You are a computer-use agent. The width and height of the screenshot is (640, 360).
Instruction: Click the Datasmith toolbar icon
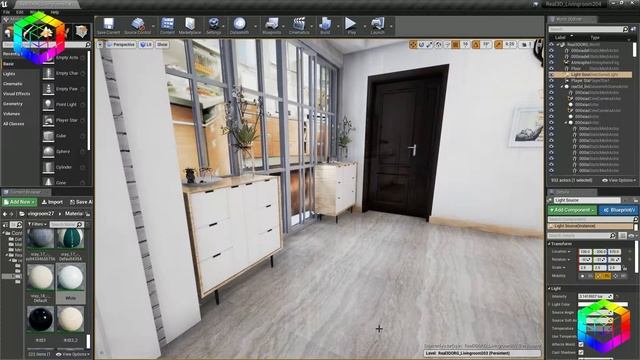[x=240, y=26]
